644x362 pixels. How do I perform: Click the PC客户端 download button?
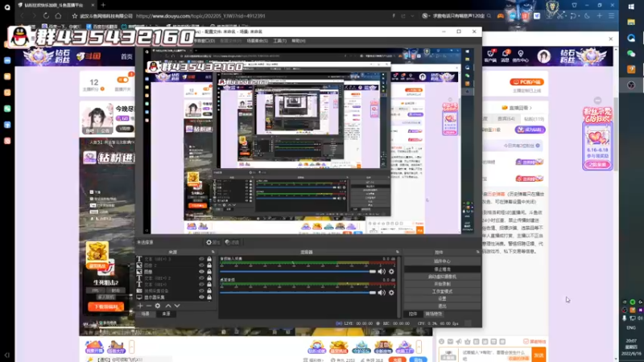[x=527, y=82]
